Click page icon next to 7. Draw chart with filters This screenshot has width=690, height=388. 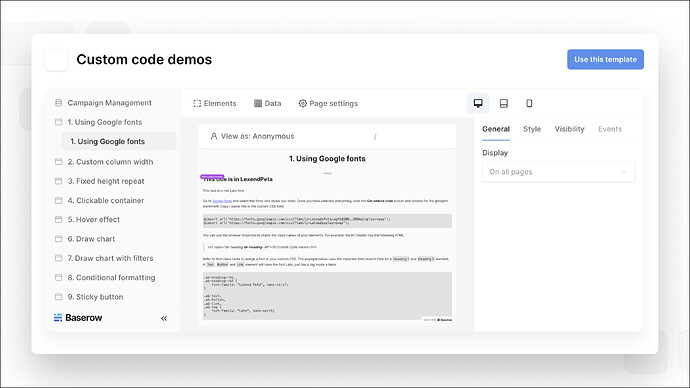59,258
